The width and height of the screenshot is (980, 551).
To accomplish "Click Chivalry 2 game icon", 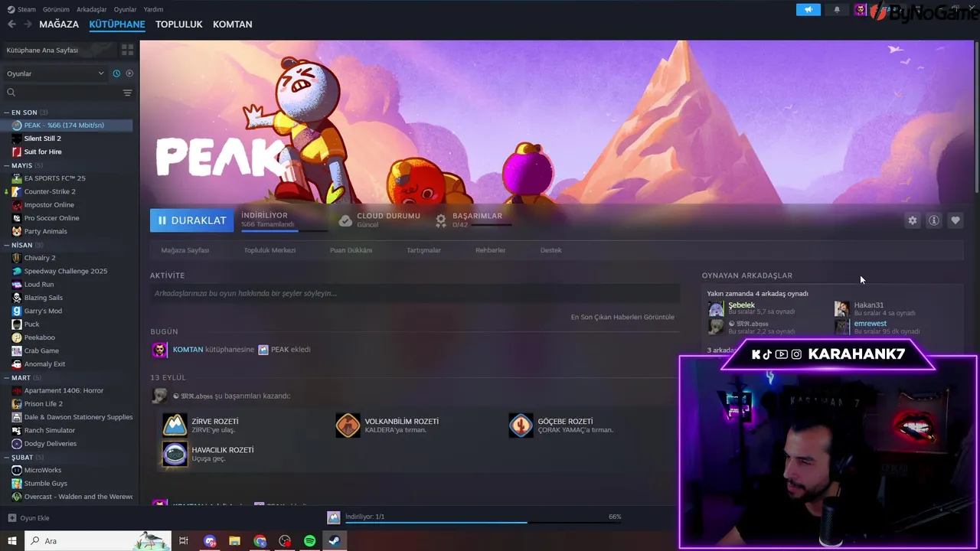I will click(17, 258).
